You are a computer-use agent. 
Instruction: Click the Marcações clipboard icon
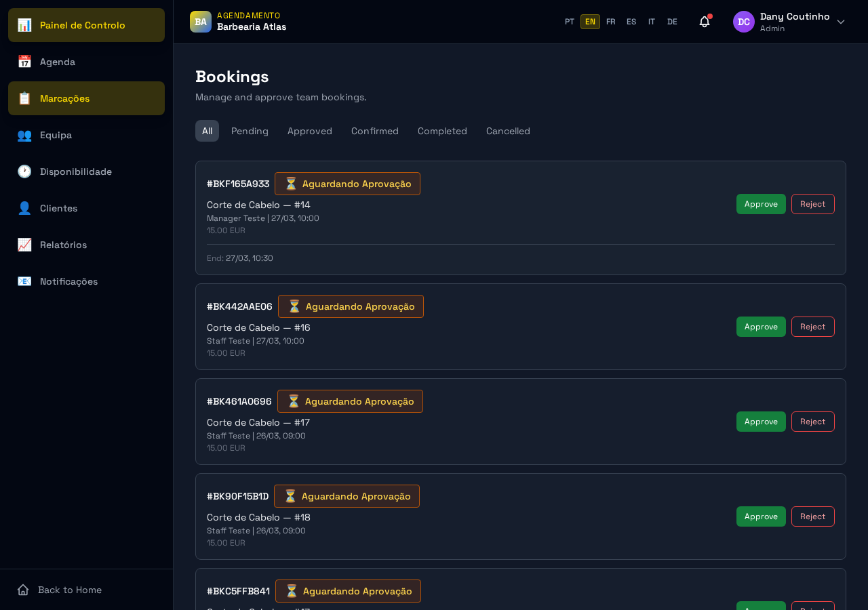tap(24, 98)
